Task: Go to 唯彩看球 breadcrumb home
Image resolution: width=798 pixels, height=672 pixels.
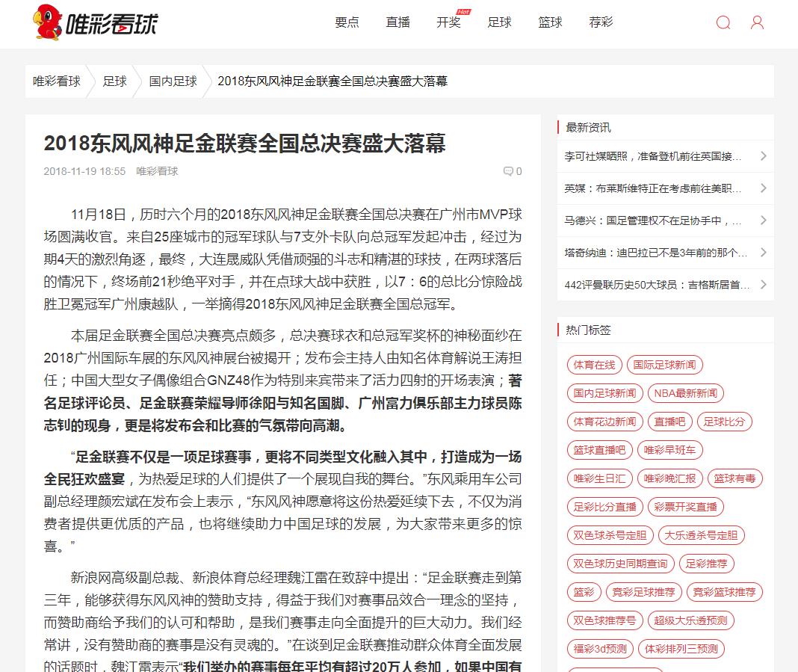Action: pos(57,81)
